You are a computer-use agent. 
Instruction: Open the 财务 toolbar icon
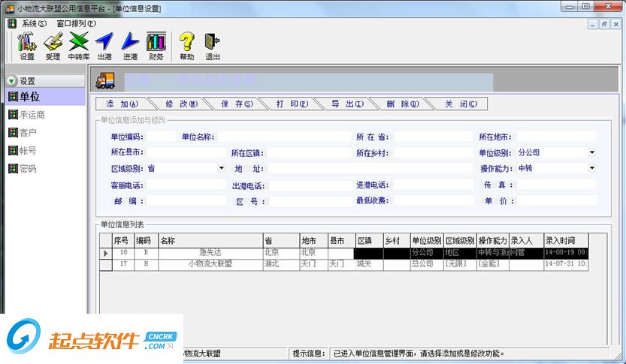156,45
